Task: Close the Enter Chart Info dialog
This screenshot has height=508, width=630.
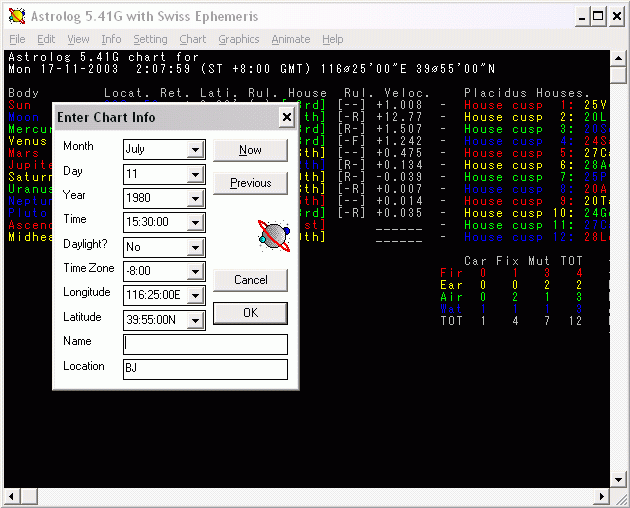Action: click(x=287, y=117)
